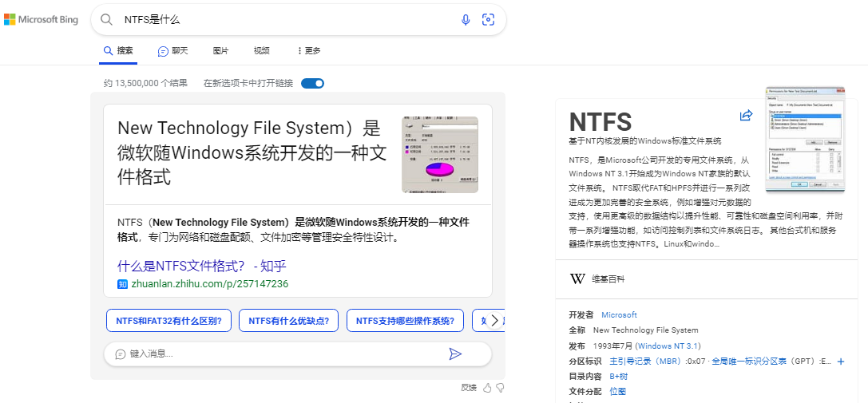
Task: Click suggestion NTFS有什么优缺点?
Action: (288, 321)
